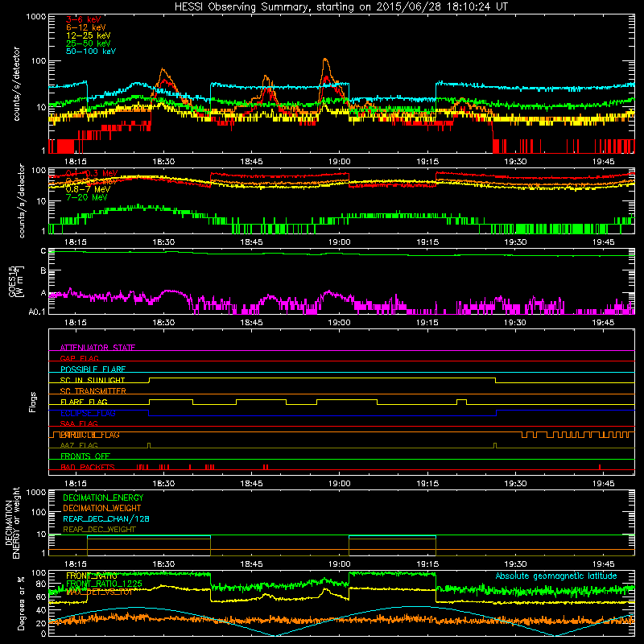This screenshot has height=644, width=644.
Task: Click the FRONTS_OFF flag label
Action: coord(85,456)
